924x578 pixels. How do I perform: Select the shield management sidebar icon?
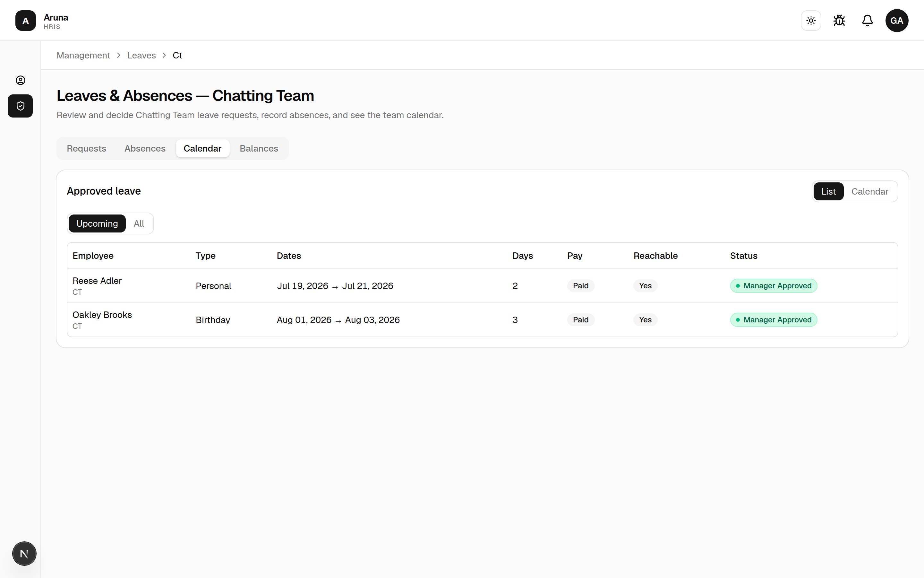[20, 106]
